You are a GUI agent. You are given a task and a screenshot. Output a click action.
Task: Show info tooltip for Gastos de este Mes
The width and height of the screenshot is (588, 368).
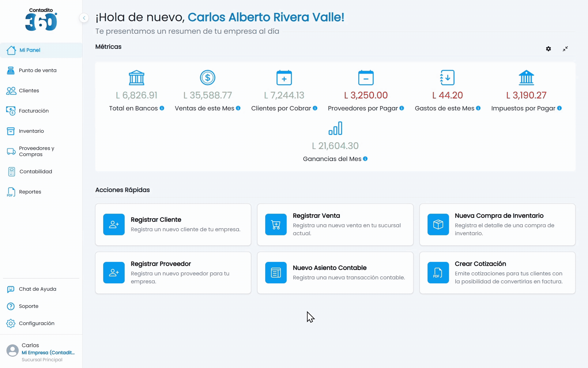coord(478,108)
